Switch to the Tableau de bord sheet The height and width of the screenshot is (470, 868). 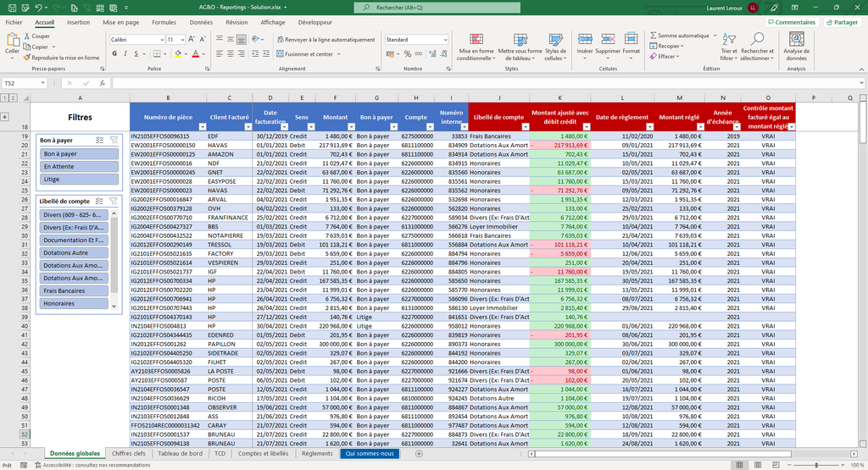pyautogui.click(x=180, y=454)
